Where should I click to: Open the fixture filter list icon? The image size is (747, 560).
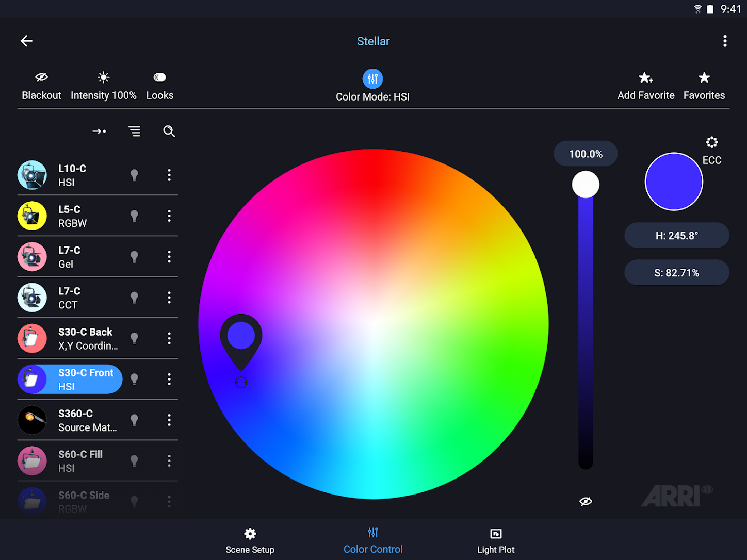(134, 131)
